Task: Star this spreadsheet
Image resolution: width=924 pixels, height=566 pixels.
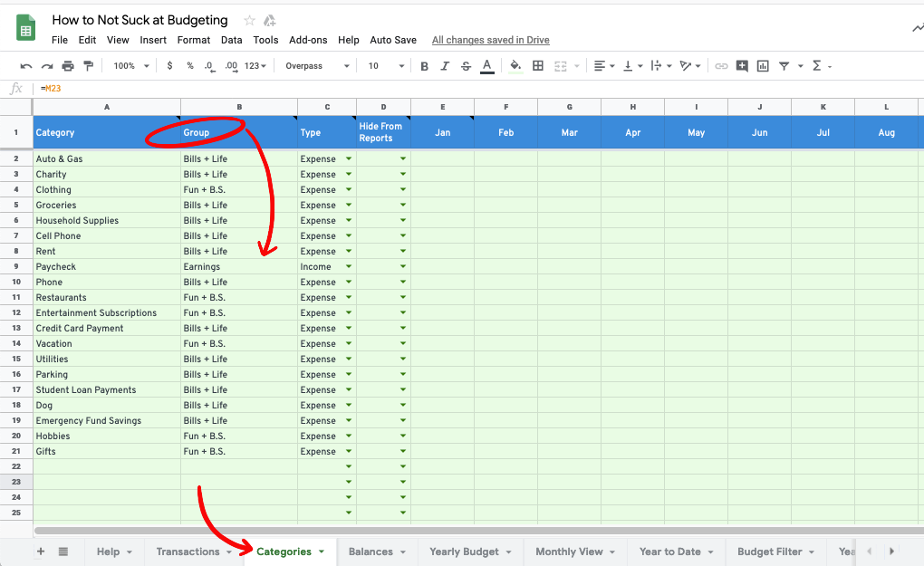Action: [x=249, y=21]
